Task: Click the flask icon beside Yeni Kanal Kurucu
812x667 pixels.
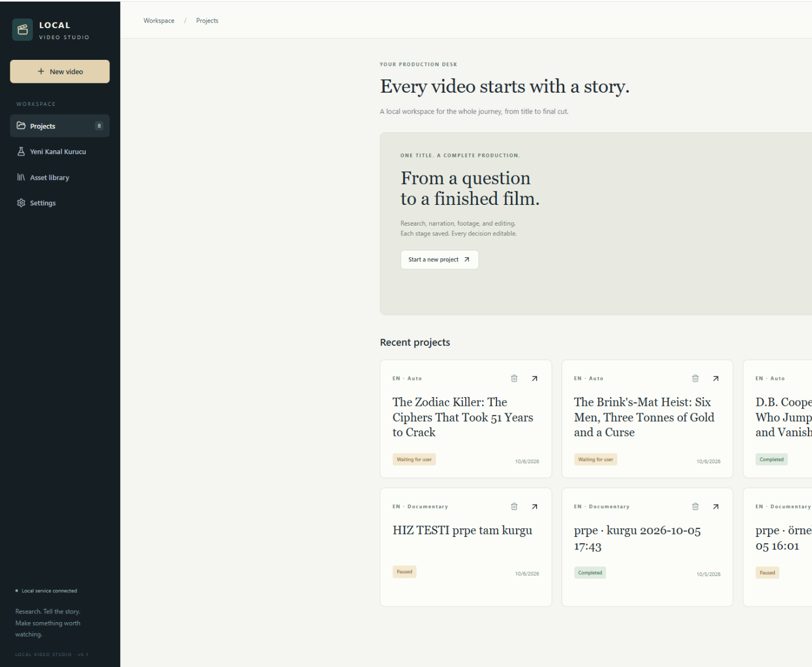Action: click(21, 151)
